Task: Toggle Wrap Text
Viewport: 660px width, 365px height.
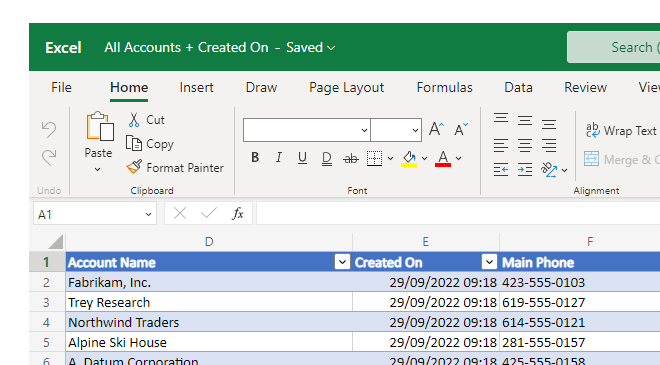Action: pos(621,131)
